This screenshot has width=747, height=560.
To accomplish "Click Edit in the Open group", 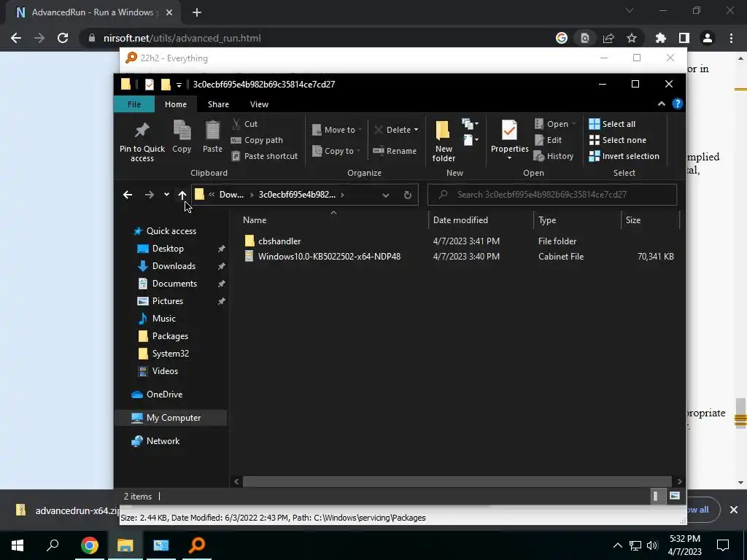I will pos(549,140).
